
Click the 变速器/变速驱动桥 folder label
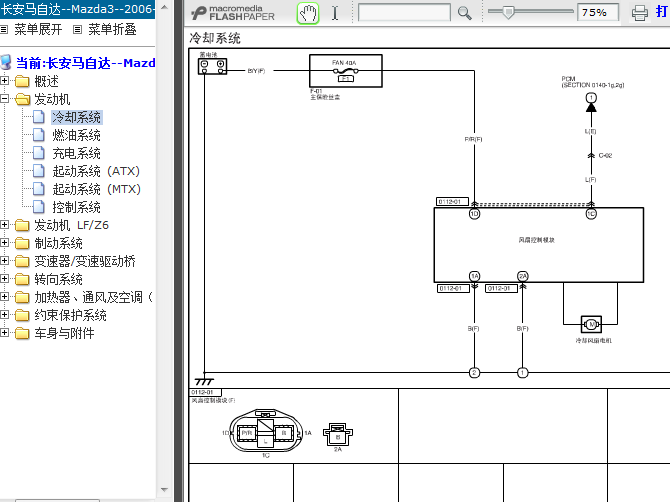coord(85,261)
